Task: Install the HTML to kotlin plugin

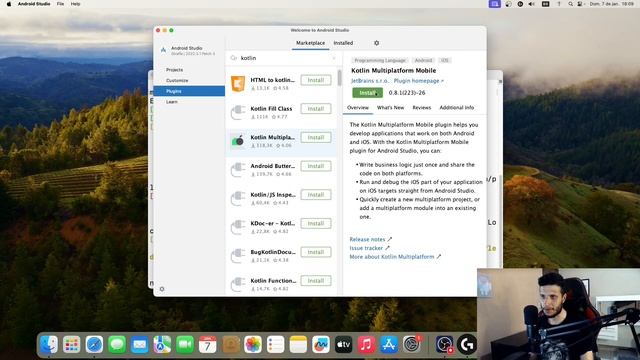Action: point(316,80)
